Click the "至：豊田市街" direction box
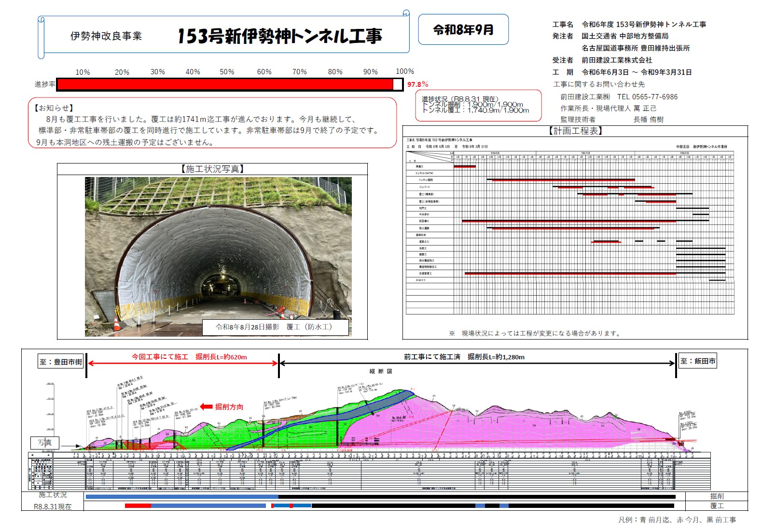 (61, 362)
